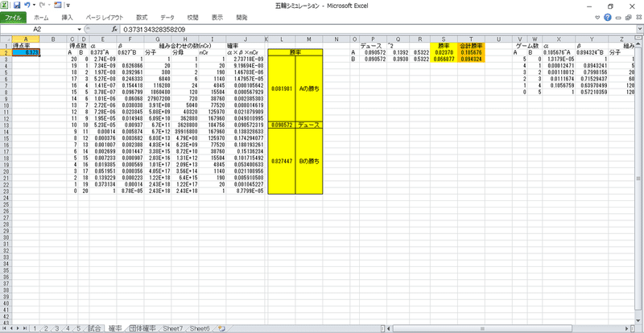Open Excel Help question mark icon
Viewport: 644px width, 333px height.
(x=608, y=18)
